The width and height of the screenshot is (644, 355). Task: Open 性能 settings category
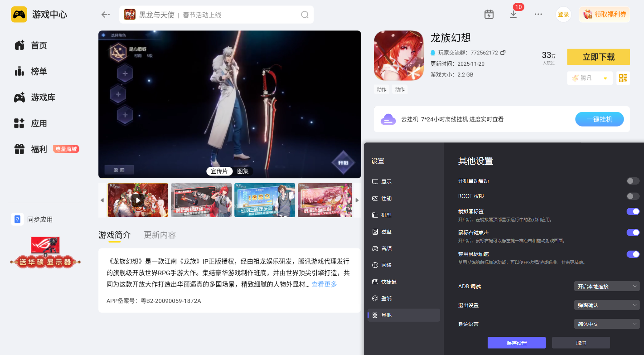point(403,198)
